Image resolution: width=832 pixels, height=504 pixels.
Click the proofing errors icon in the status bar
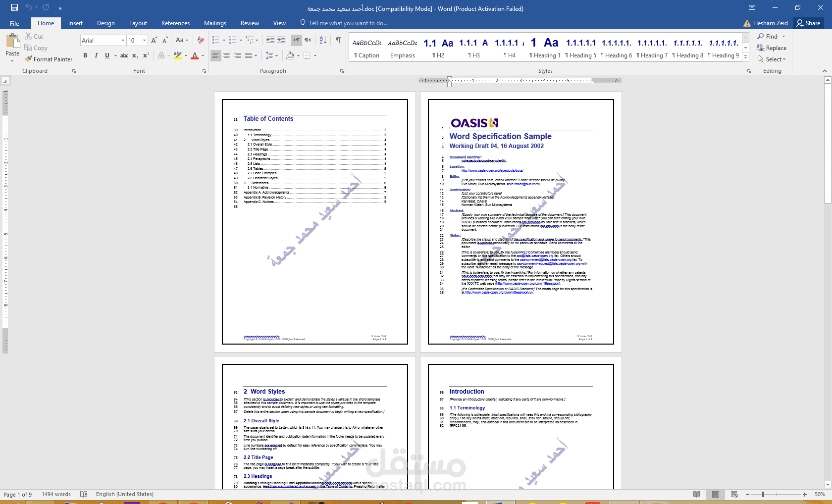pos(84,494)
